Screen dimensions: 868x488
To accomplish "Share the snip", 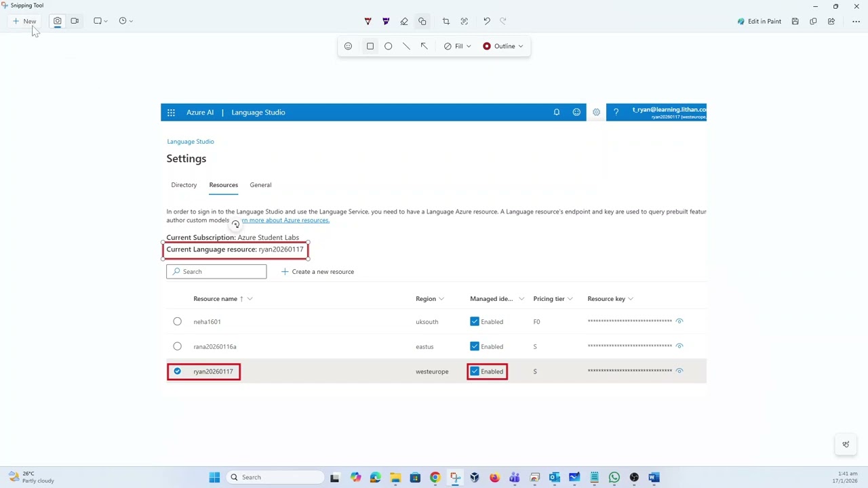I will pyautogui.click(x=831, y=21).
